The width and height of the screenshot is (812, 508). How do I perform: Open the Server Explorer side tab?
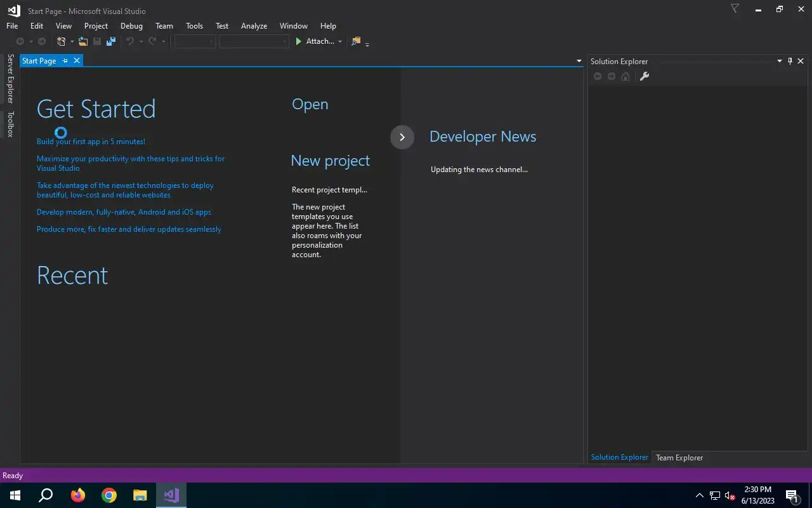point(10,78)
